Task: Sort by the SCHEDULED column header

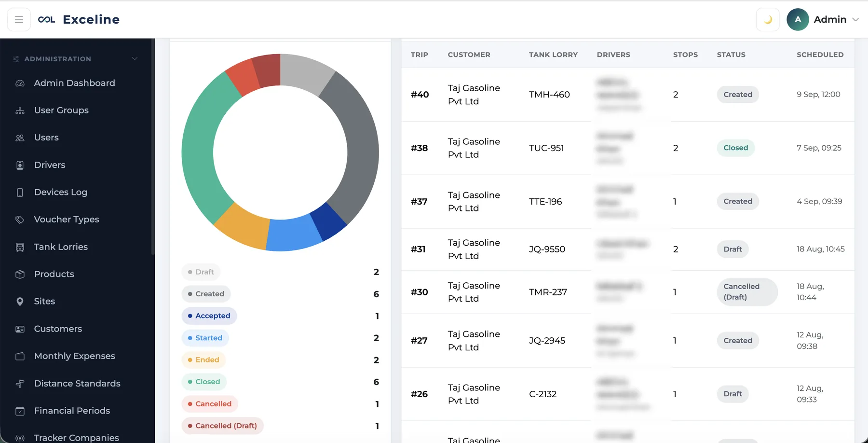Action: pos(820,55)
